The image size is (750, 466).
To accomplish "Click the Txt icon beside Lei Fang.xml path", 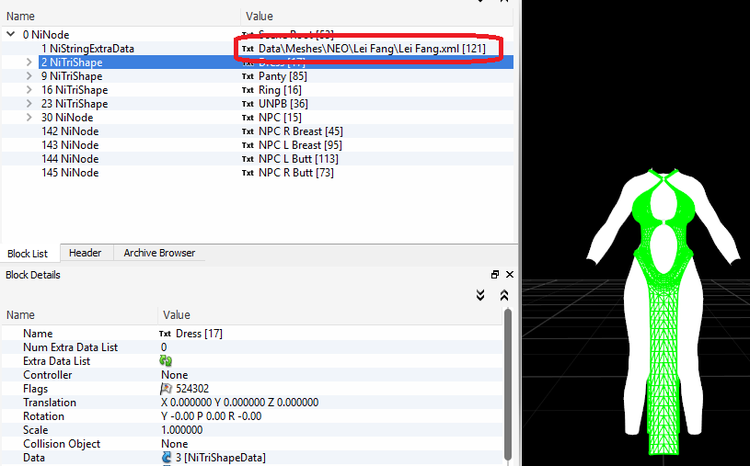I will click(x=248, y=49).
